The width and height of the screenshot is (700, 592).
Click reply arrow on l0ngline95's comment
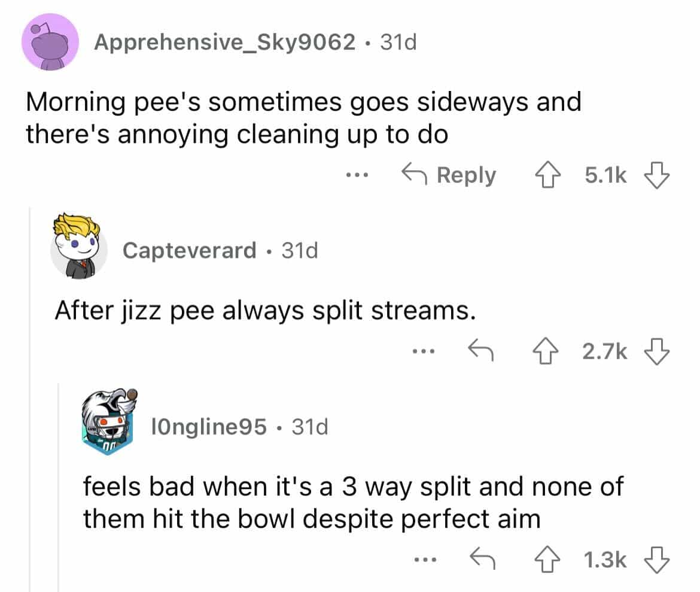click(479, 560)
